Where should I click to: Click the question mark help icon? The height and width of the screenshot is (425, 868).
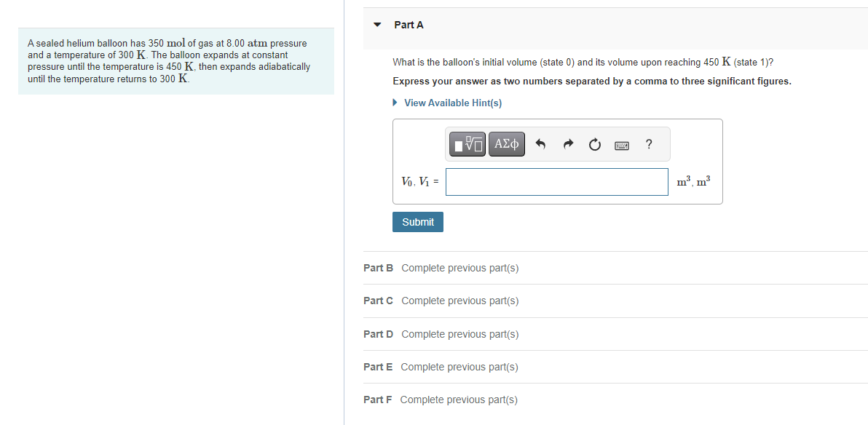[648, 144]
